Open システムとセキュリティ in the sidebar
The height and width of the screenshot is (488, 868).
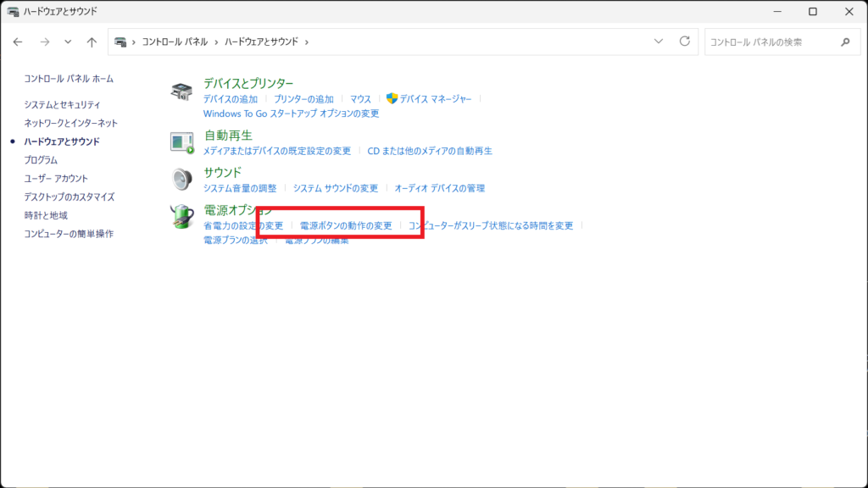click(62, 104)
